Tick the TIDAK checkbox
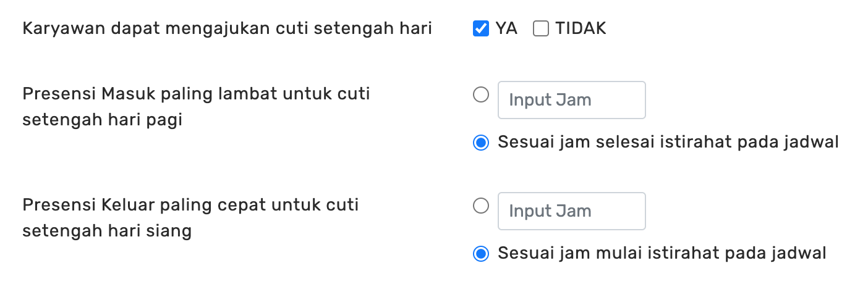This screenshot has width=868, height=284. (541, 28)
